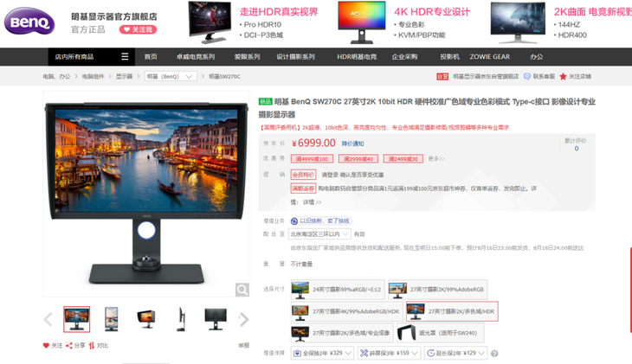Click the 满2499减30 coupon
Screen dimensions: 632x364
[x=403, y=159]
